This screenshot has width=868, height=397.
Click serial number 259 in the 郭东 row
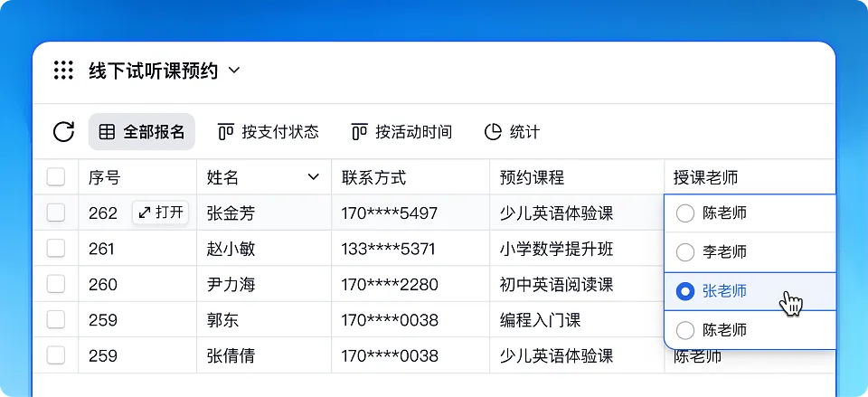coord(103,320)
